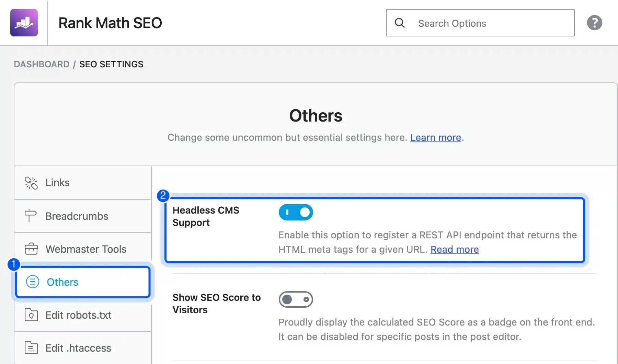This screenshot has height=364, width=618.
Task: Open the Edit .htaccess tab
Action: [83, 348]
